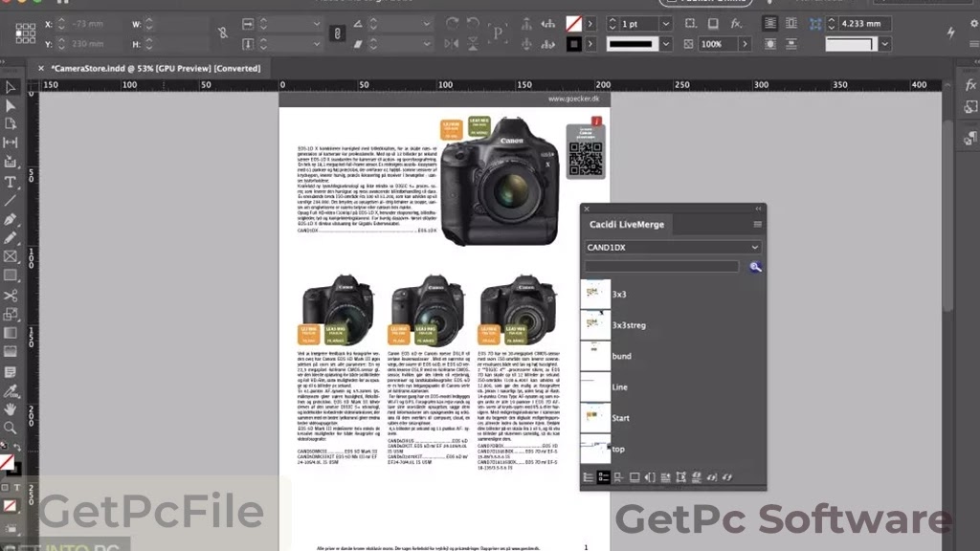
Task: Select the Type tool
Action: 10,182
